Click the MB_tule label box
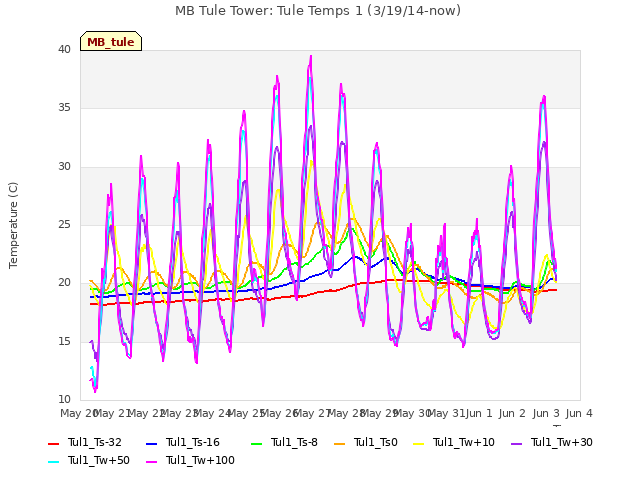 click(x=111, y=41)
